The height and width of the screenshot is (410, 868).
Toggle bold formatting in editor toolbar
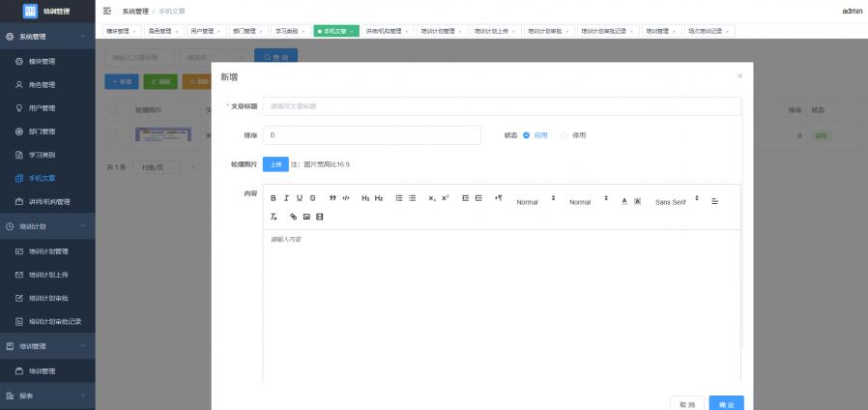(274, 198)
